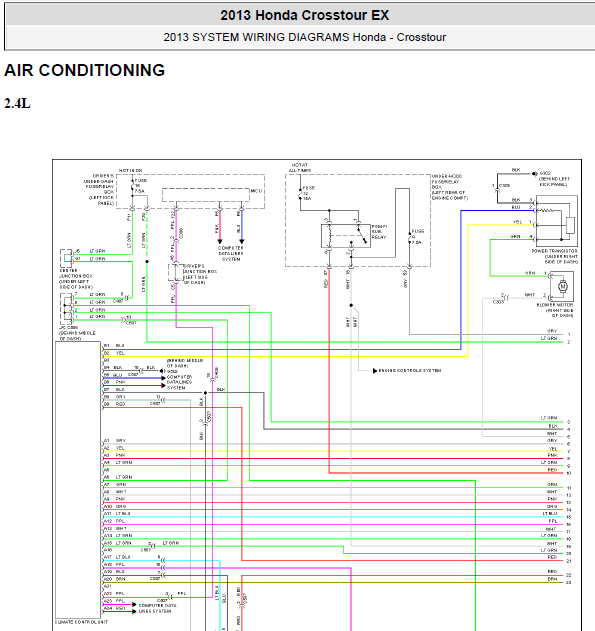Viewport: 595px width, 631px height.
Task: Click the "HOT IN ON" label
Action: pyautogui.click(x=130, y=171)
